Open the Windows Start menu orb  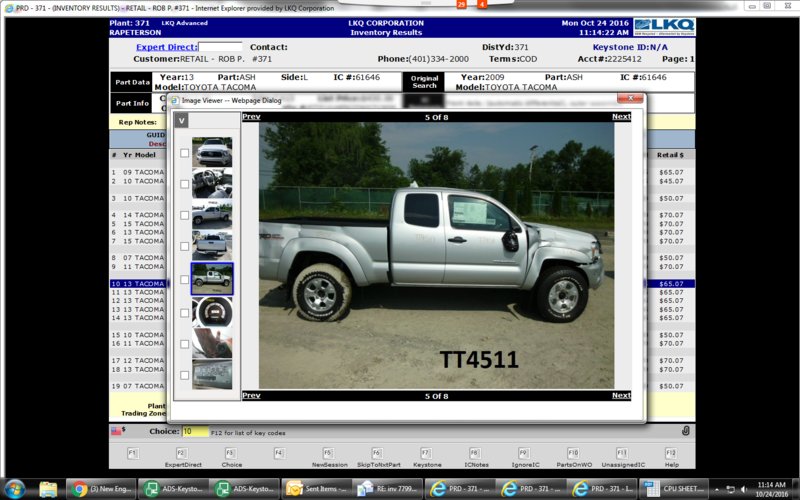14,489
